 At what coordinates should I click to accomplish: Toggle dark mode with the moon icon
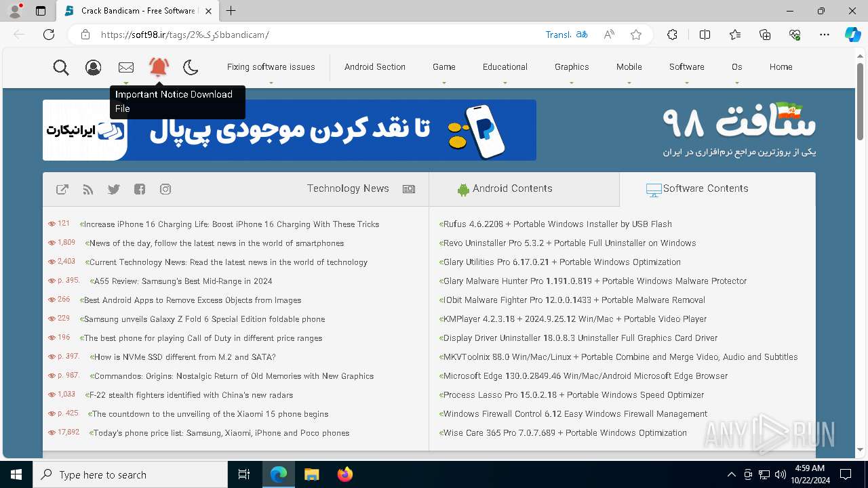point(191,67)
